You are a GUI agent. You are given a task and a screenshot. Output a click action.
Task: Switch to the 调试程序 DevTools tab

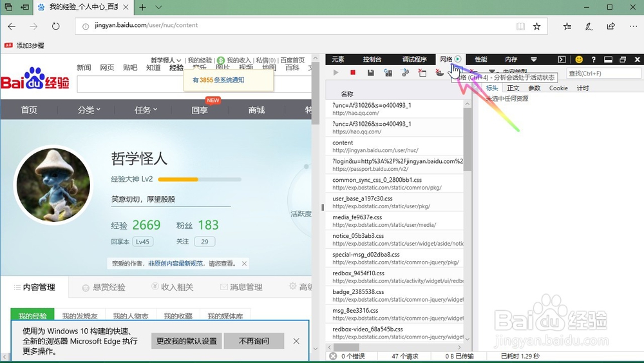point(414,59)
